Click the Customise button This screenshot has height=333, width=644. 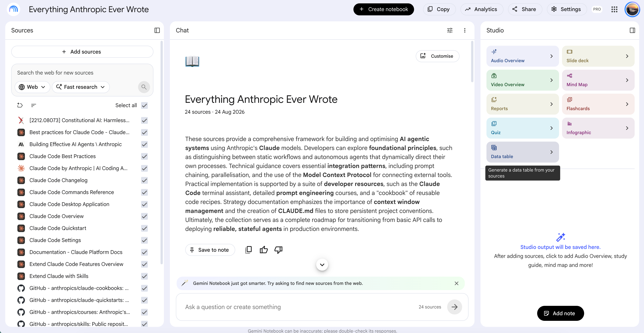tap(437, 56)
